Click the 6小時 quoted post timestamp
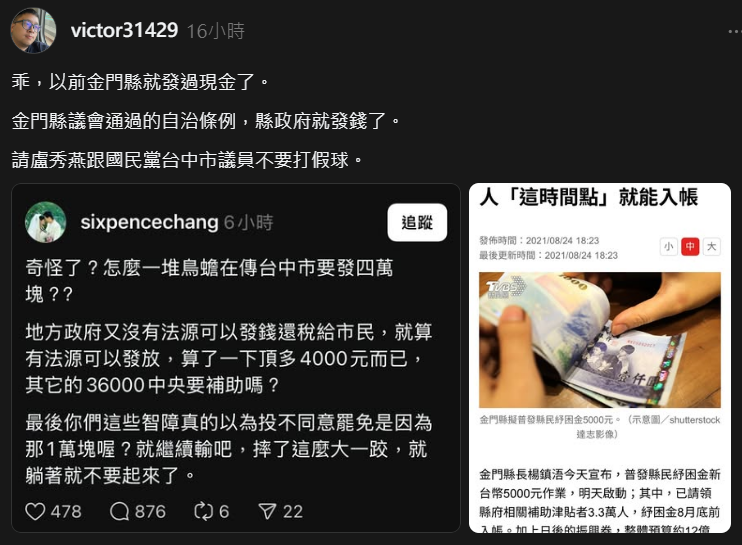This screenshot has height=545, width=742. click(x=249, y=222)
